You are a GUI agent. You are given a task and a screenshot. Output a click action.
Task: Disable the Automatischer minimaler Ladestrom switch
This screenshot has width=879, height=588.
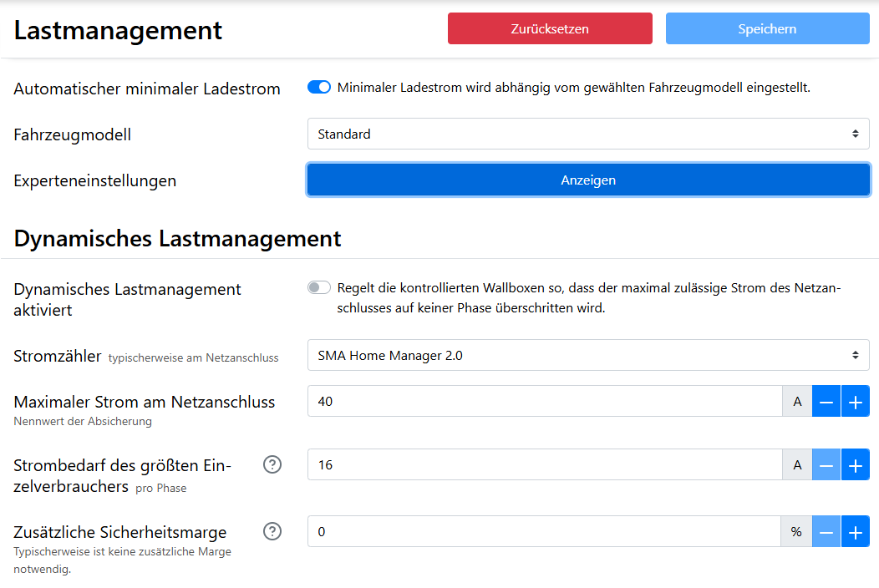pos(319,87)
